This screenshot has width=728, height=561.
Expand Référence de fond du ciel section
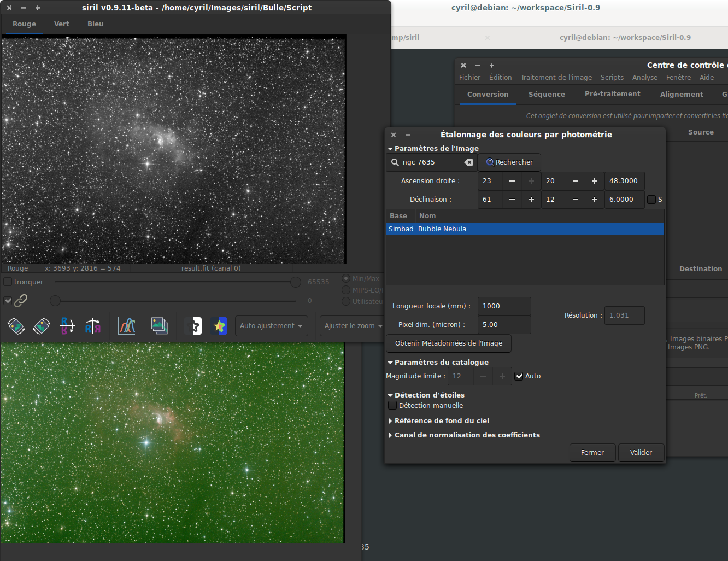(442, 421)
